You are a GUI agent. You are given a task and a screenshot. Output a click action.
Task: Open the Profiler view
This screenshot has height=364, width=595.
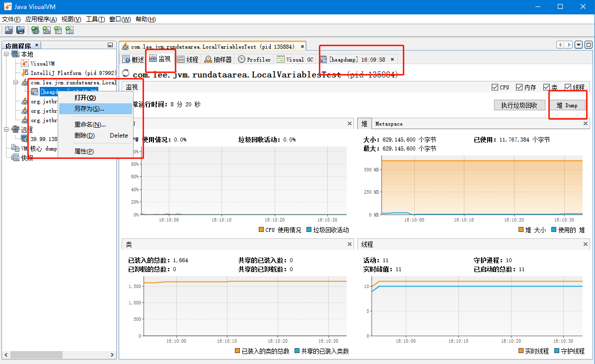pyautogui.click(x=254, y=59)
